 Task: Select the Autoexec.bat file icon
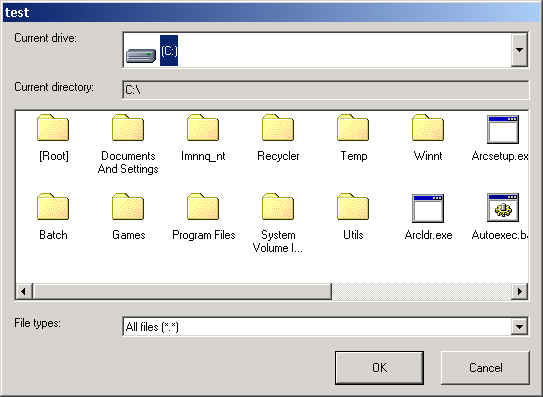pyautogui.click(x=503, y=208)
